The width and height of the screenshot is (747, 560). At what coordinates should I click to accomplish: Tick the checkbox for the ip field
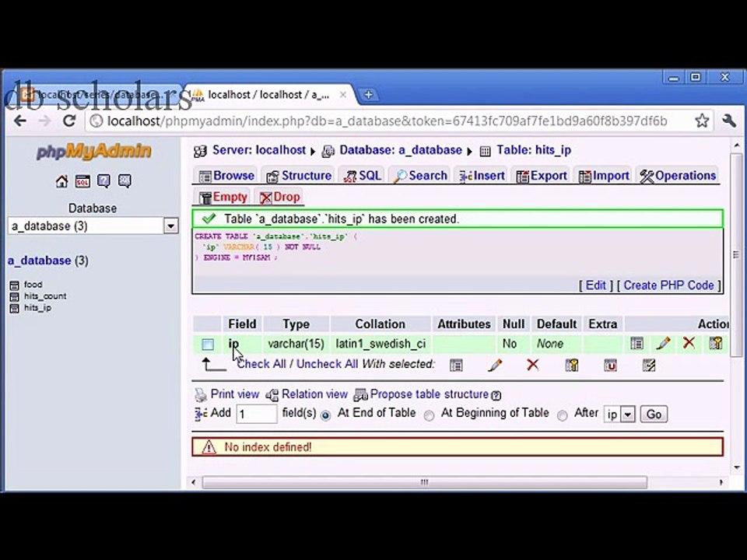[x=207, y=345]
